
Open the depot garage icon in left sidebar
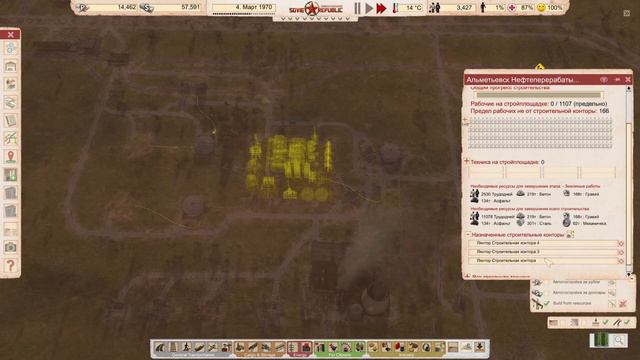(x=11, y=66)
